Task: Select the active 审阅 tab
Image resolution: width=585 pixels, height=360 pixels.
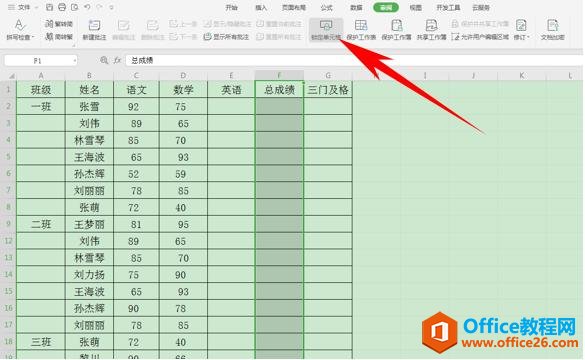Action: click(x=386, y=7)
